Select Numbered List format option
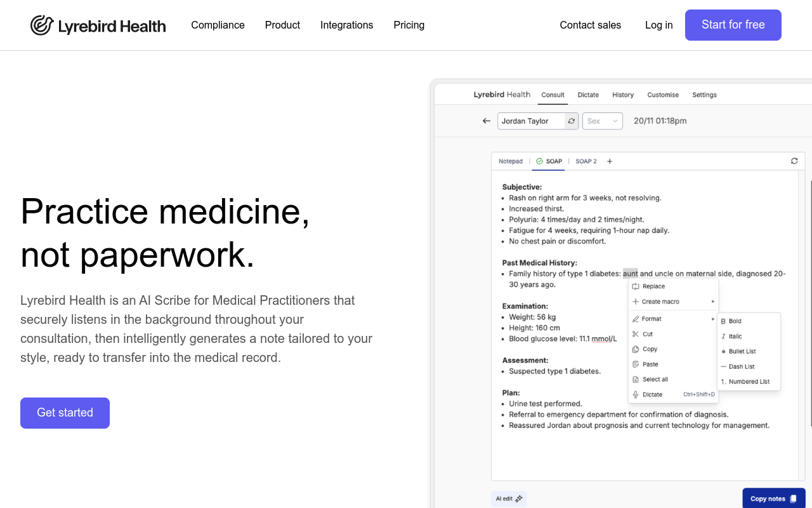 (749, 382)
